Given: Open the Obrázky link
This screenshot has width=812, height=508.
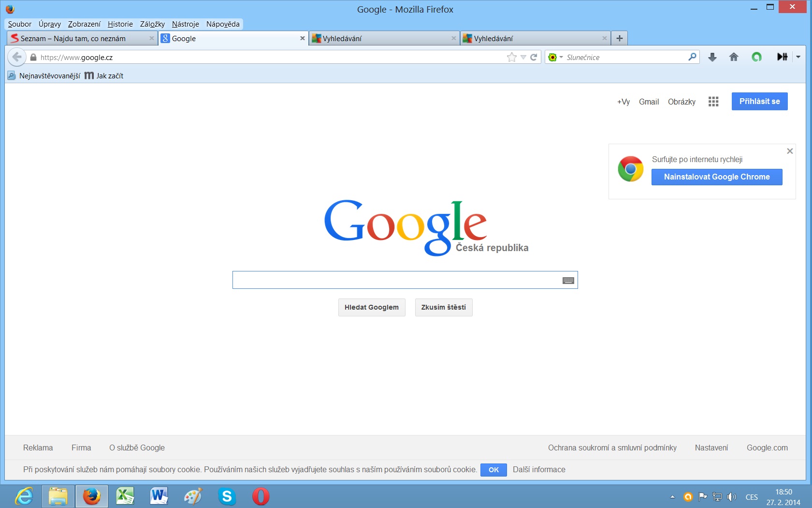Looking at the screenshot, I should click(x=681, y=102).
